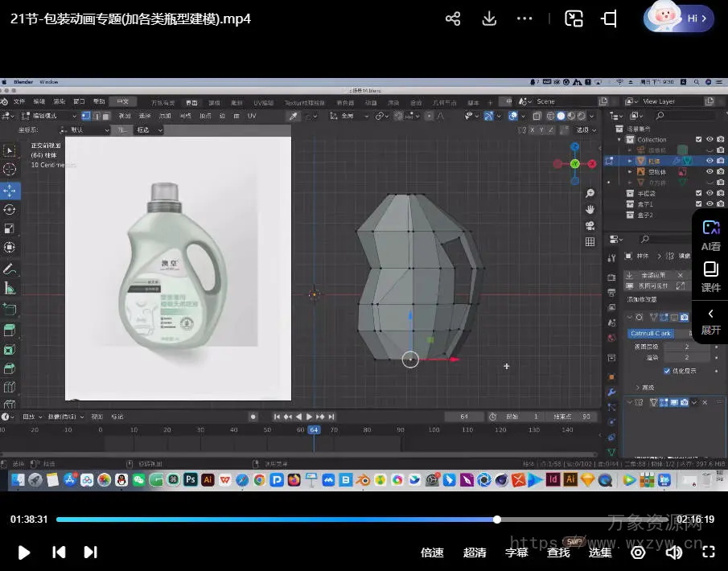Expand the 展开 side panel chevron
Image resolution: width=728 pixels, height=571 pixels.
click(710, 314)
